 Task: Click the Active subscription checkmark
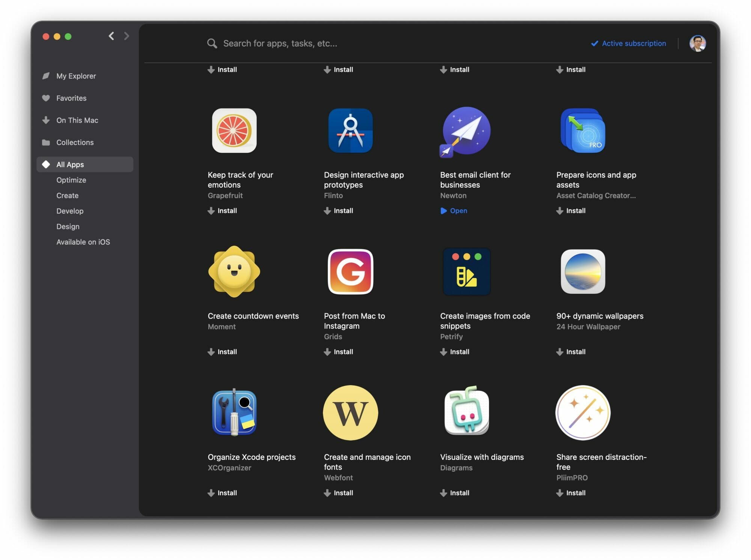coord(594,44)
